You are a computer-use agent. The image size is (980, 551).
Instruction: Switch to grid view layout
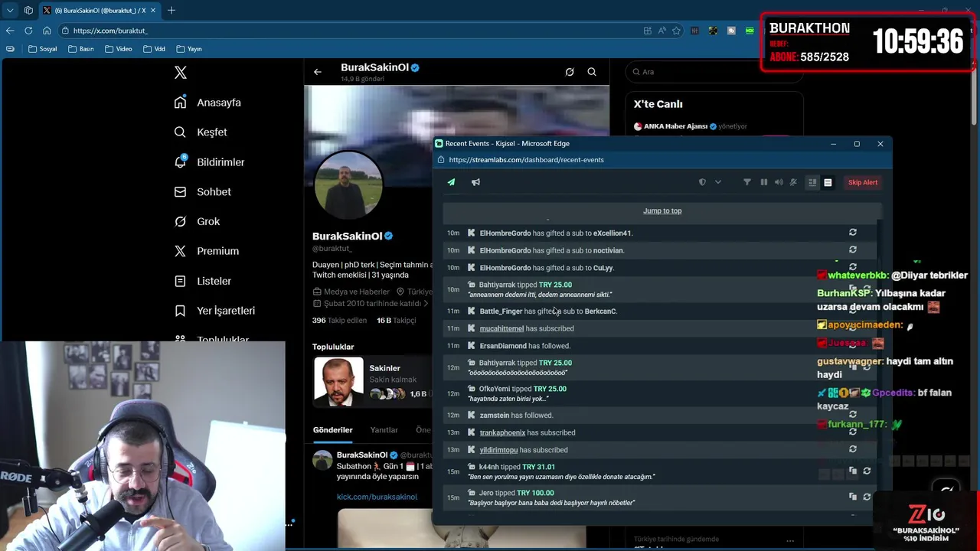click(x=812, y=182)
